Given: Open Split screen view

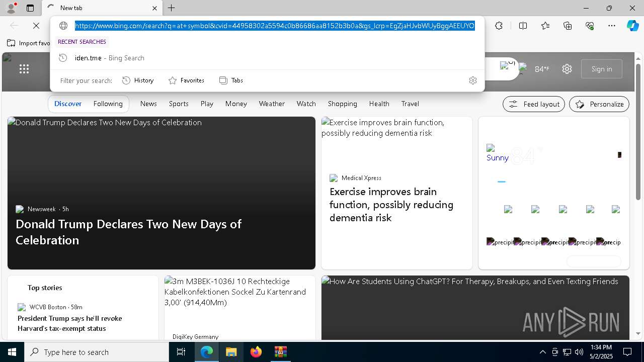Looking at the screenshot, I should click(x=523, y=26).
